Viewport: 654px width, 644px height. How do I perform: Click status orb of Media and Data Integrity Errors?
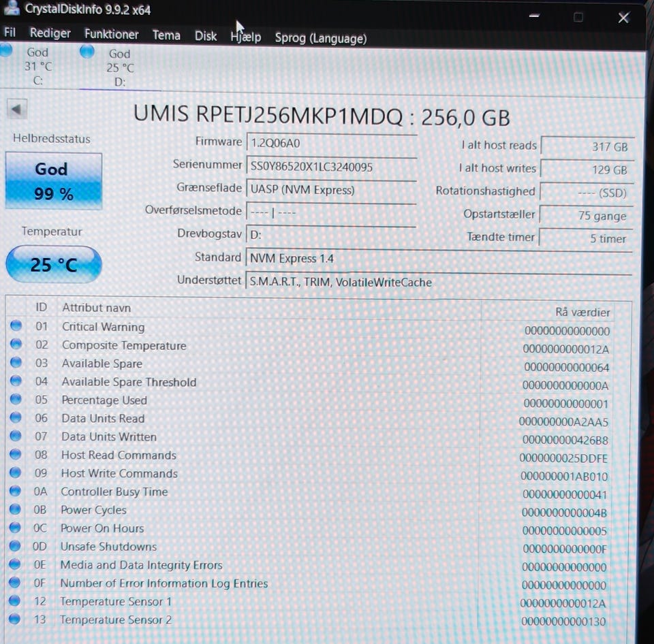(x=14, y=564)
